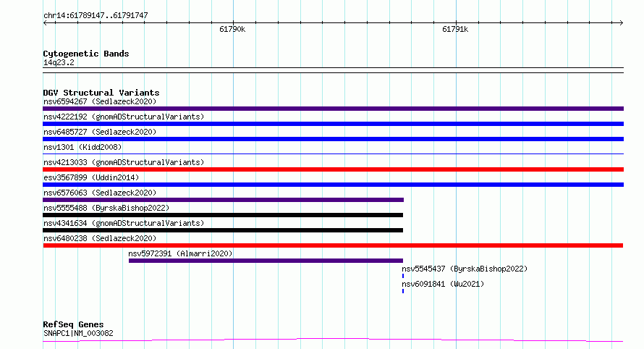Click the blue bar under nsv4222192
Image resolution: width=644 pixels, height=349 pixels.
tap(333, 124)
